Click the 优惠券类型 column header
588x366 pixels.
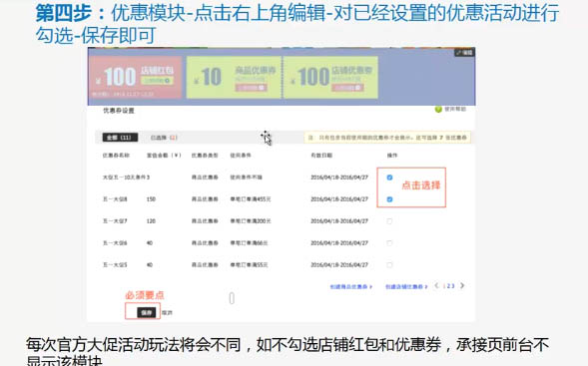click(x=205, y=156)
